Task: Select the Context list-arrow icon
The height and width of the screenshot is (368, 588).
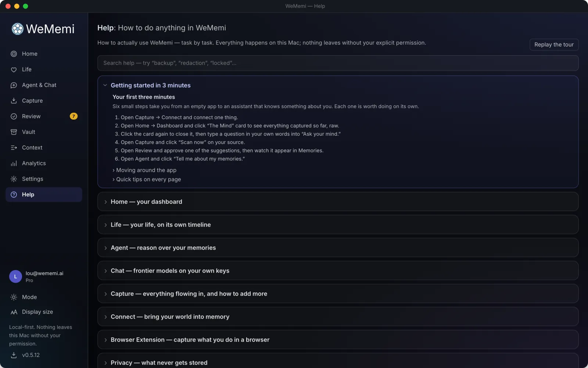Action: (14, 148)
